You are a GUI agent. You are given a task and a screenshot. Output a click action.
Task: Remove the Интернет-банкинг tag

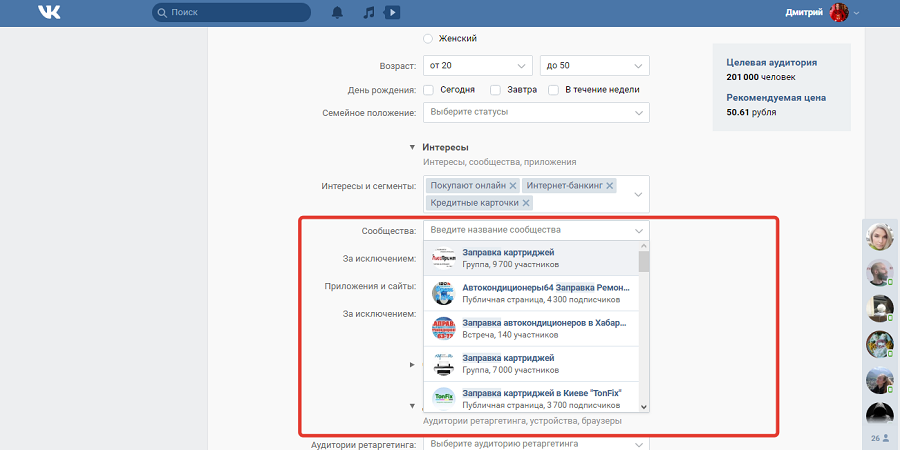610,185
